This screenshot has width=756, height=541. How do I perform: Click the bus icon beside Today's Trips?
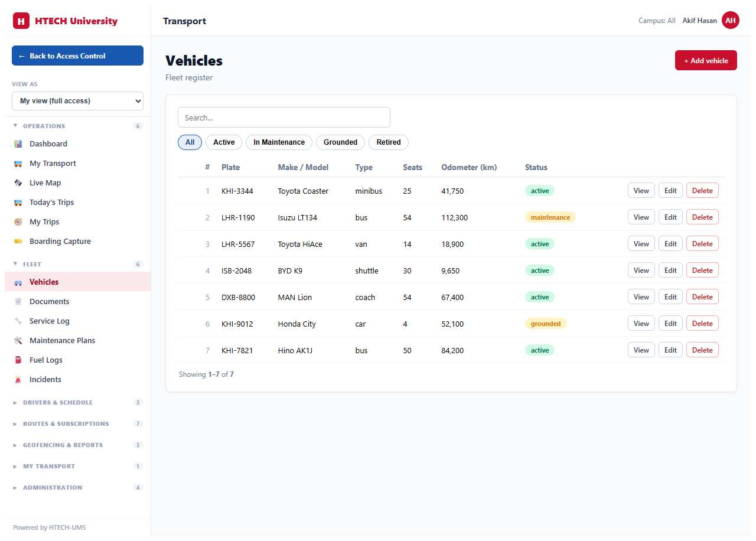click(x=18, y=203)
